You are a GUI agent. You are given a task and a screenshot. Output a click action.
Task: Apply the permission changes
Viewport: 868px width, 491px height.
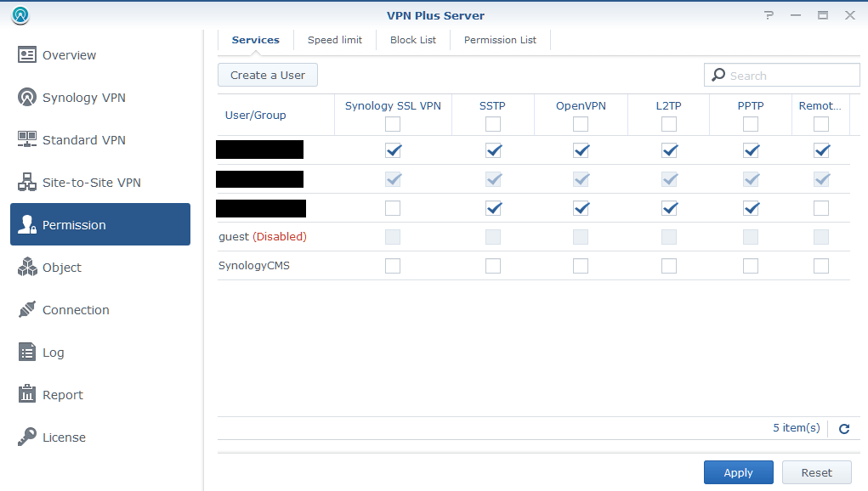pos(738,472)
